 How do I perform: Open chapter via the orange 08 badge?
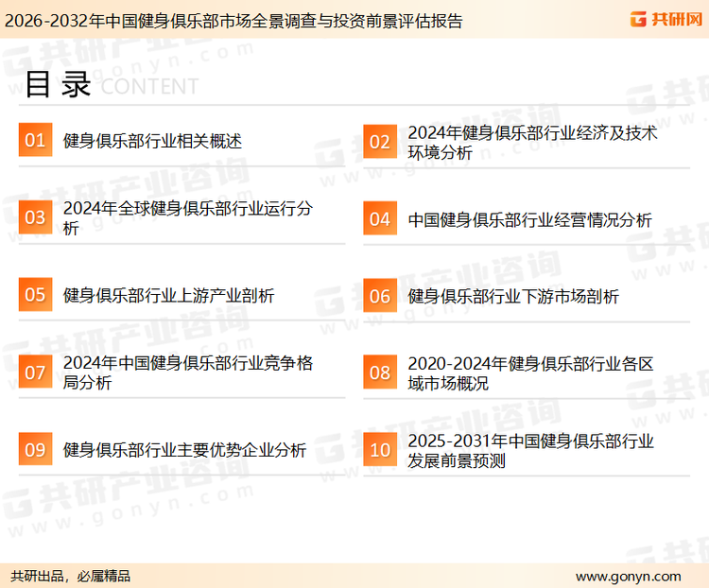click(379, 372)
